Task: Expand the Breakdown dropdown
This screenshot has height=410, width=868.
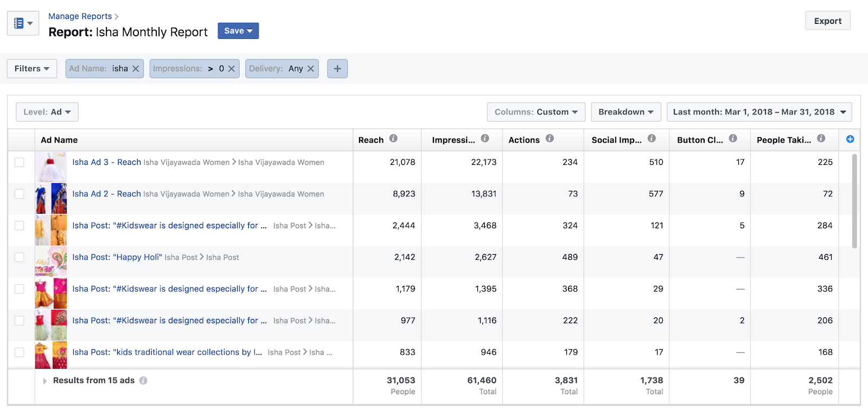Action: click(626, 112)
